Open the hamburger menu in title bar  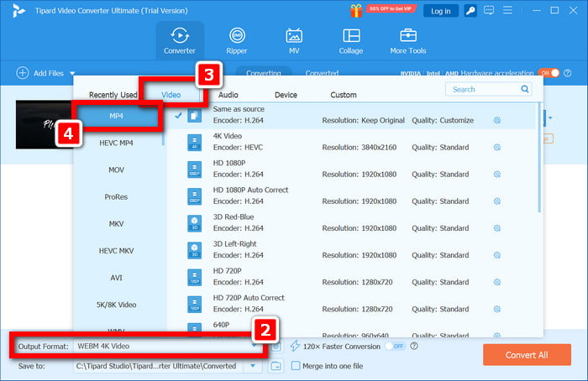click(507, 10)
